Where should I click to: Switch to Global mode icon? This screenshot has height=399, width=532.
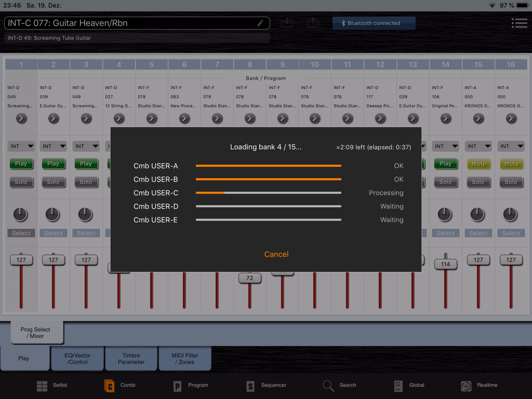(398, 386)
